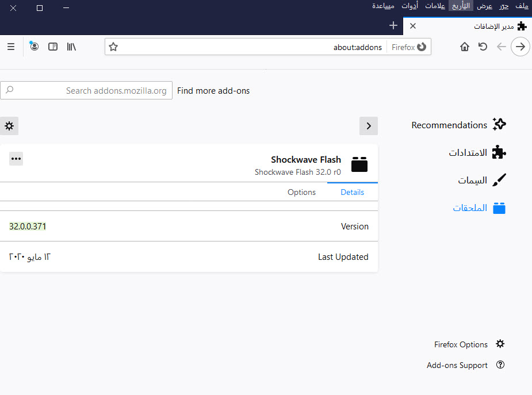Click the Add-ons Support question mark icon
The image size is (532, 395).
[x=500, y=365]
